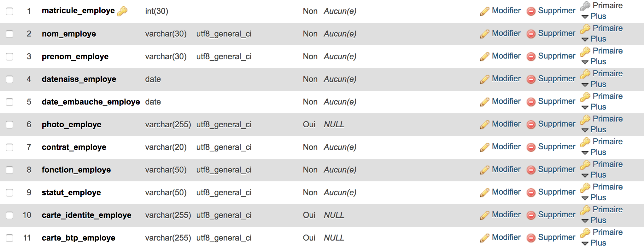The image size is (644, 250).
Task: Click the red delete icon for carte_btp_employe
Action: [531, 238]
